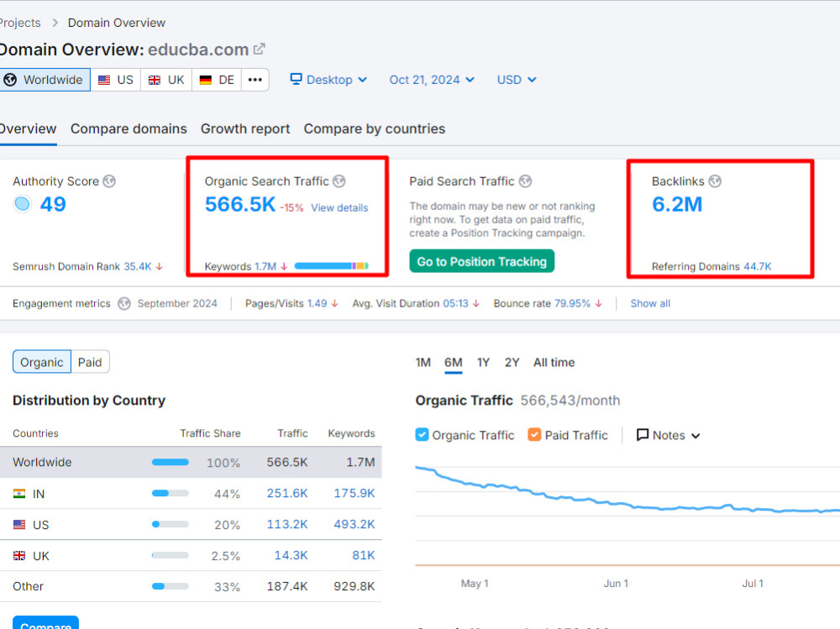Open the Desktop device dropdown
The height and width of the screenshot is (629, 840).
(x=328, y=80)
